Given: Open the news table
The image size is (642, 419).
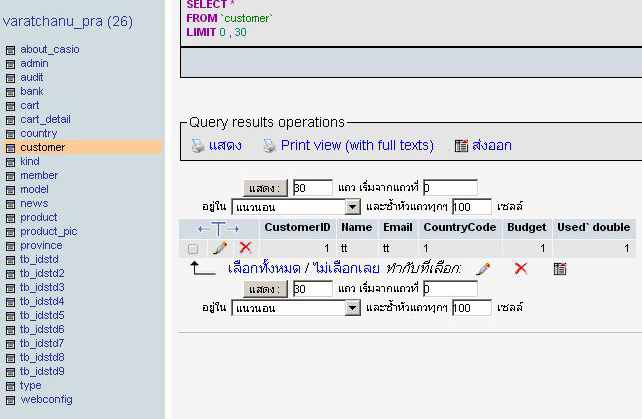Looking at the screenshot, I should [x=34, y=204].
